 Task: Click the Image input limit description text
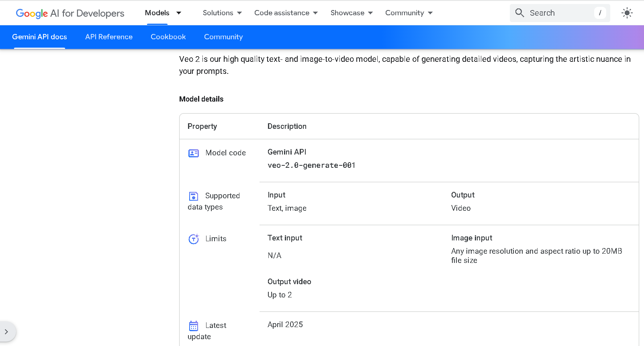pos(536,256)
